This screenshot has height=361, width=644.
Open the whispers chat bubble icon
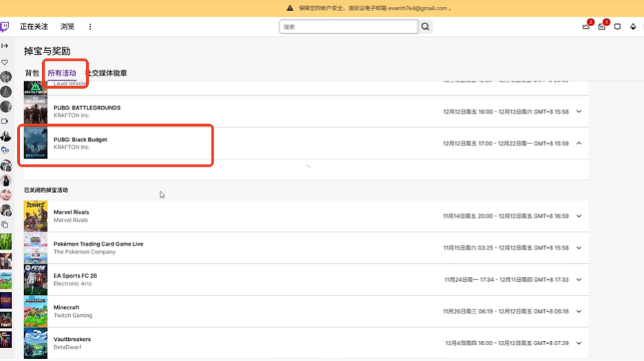pos(617,27)
